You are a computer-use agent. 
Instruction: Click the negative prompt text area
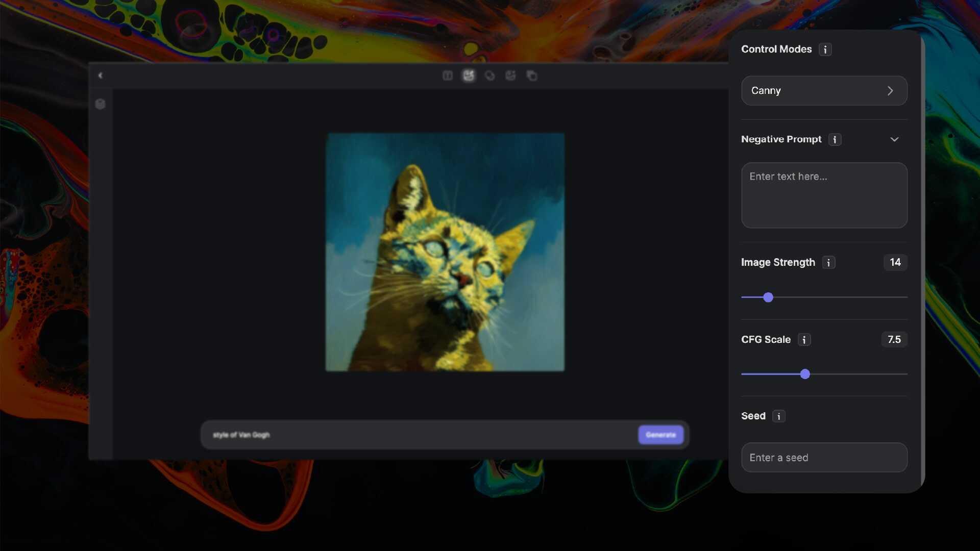coord(824,195)
